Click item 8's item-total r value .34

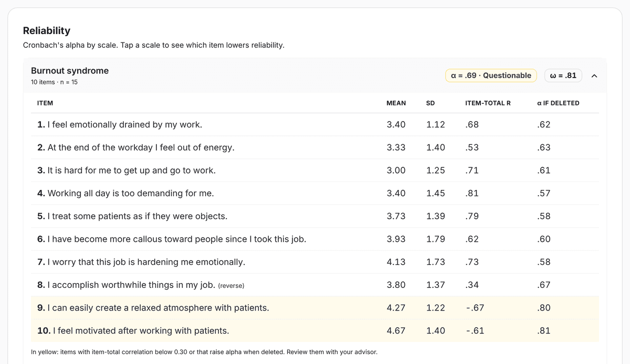472,285
